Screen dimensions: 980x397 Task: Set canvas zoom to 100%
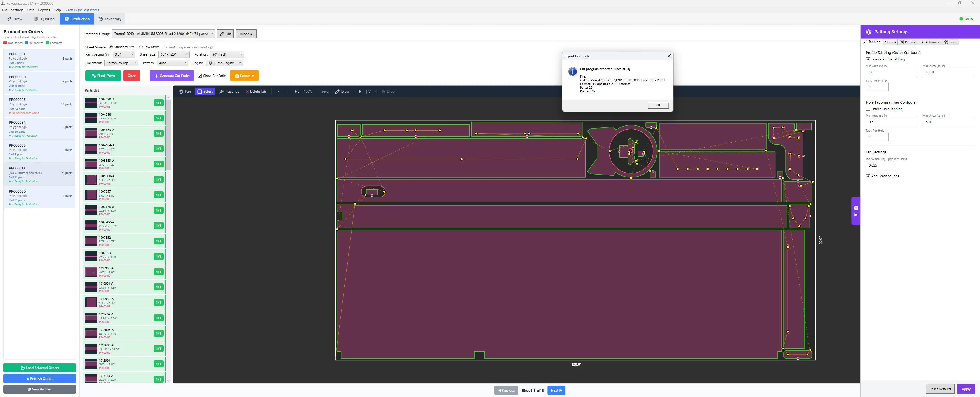click(x=308, y=92)
